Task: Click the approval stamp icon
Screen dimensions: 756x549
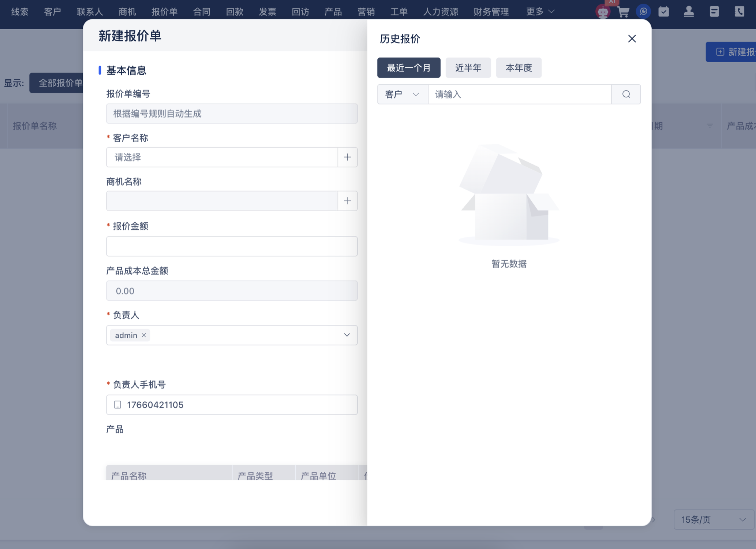Action: pyautogui.click(x=689, y=12)
